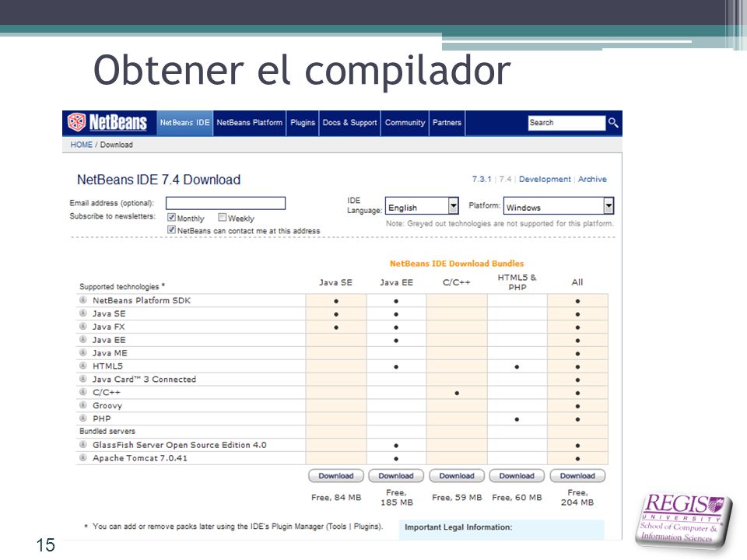
Task: Open the Archive link
Action: pos(592,179)
